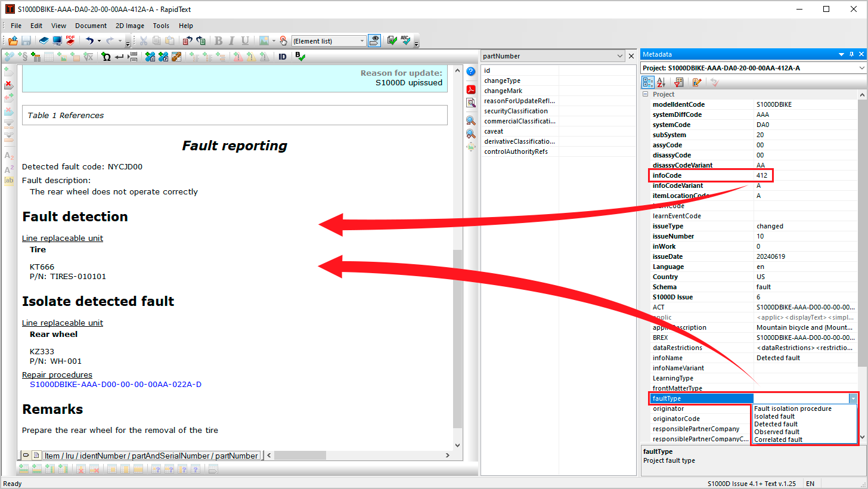This screenshot has width=868, height=489.
Task: Open the Project selector dropdown in Metadata
Action: pos(863,68)
